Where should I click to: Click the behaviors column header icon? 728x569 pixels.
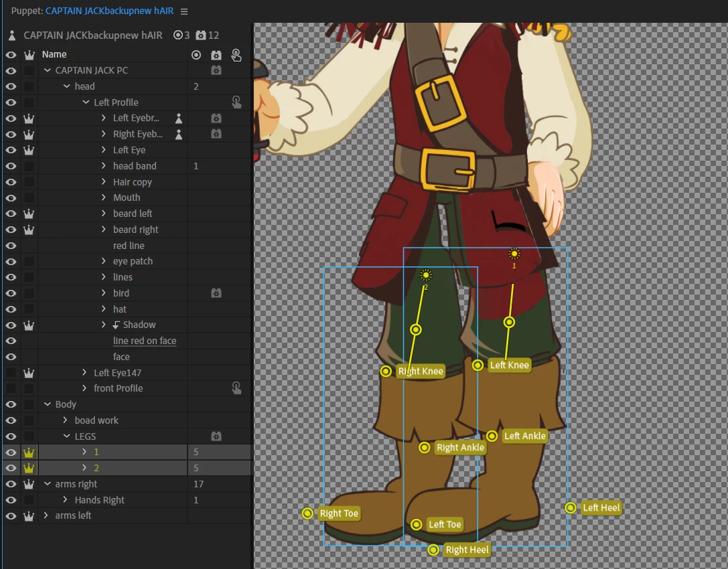[x=216, y=56]
